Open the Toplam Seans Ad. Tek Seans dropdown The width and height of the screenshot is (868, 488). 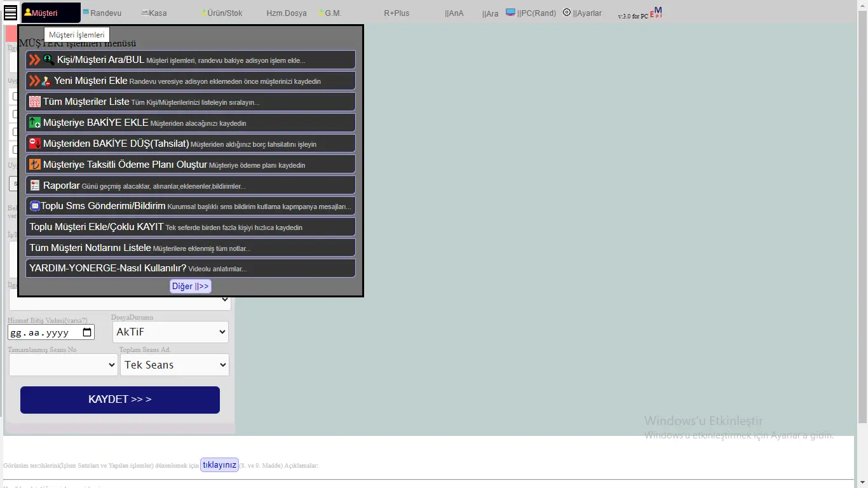coord(174,365)
